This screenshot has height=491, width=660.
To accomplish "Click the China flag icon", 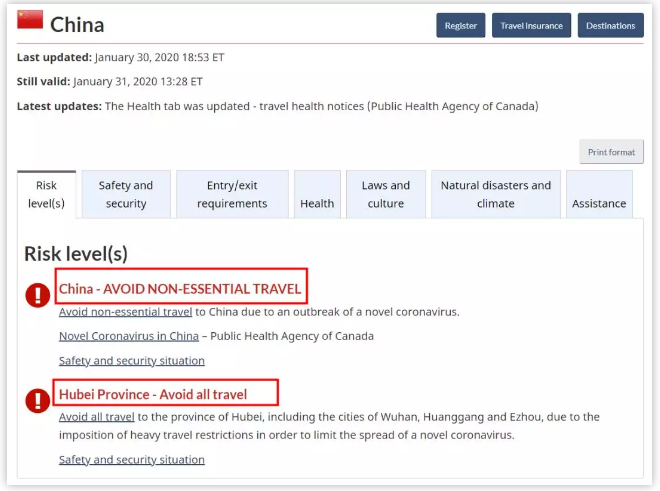I will pyautogui.click(x=30, y=20).
